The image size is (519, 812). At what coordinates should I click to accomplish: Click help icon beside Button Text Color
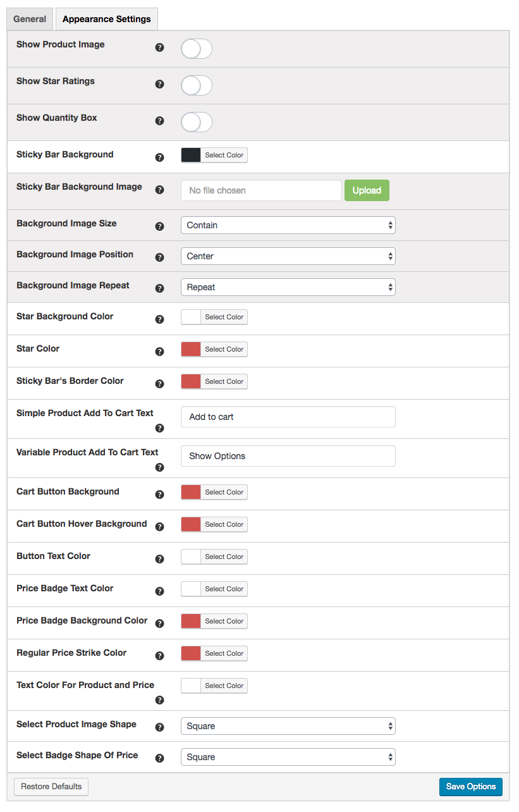point(159,559)
